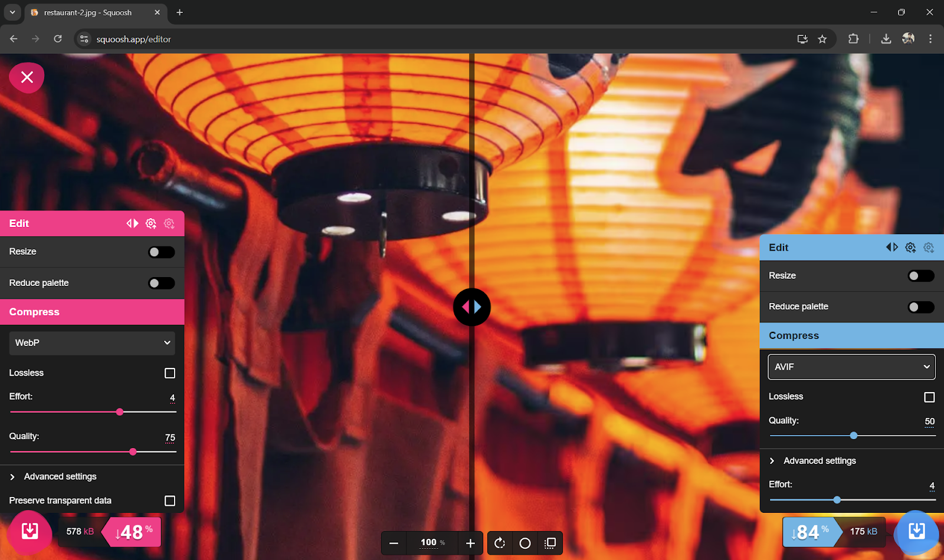Image resolution: width=944 pixels, height=560 pixels.
Task: Click the AVIF Effort value field
Action: pos(932,486)
